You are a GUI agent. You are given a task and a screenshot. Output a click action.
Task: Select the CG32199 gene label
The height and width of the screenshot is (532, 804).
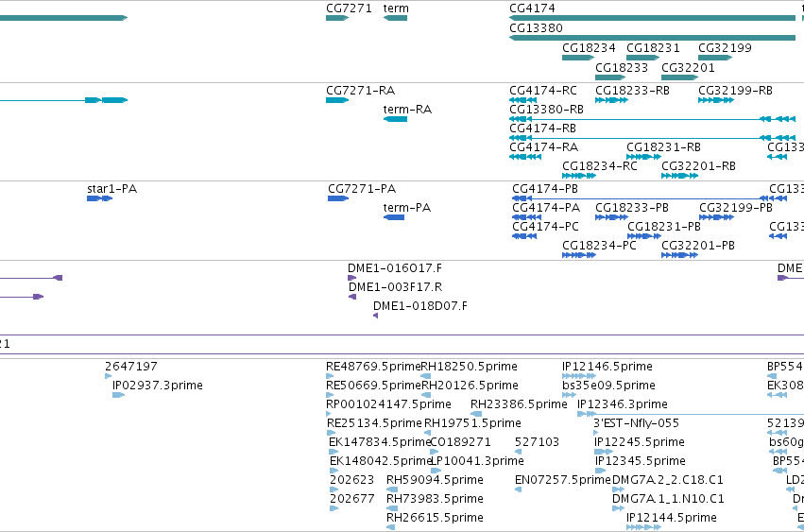click(725, 48)
